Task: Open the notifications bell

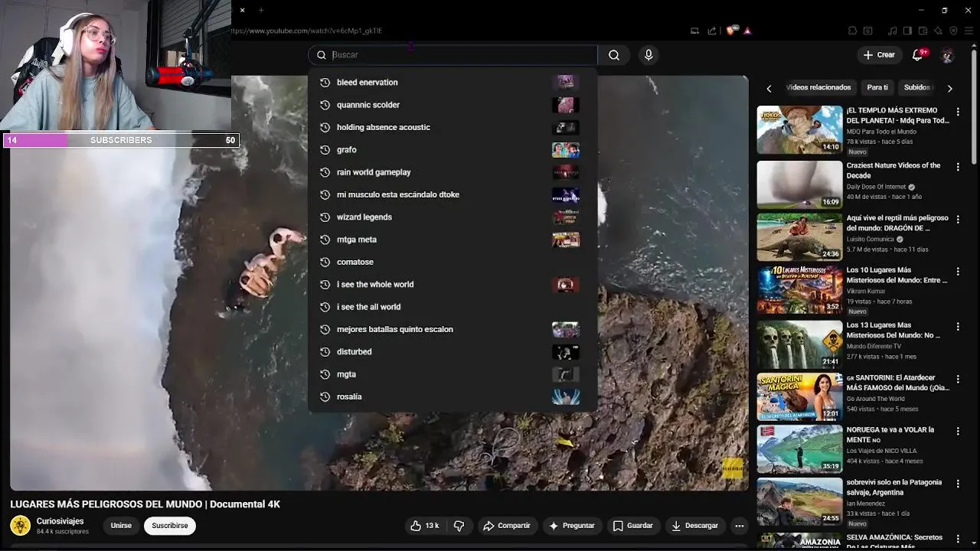Action: 918,55
